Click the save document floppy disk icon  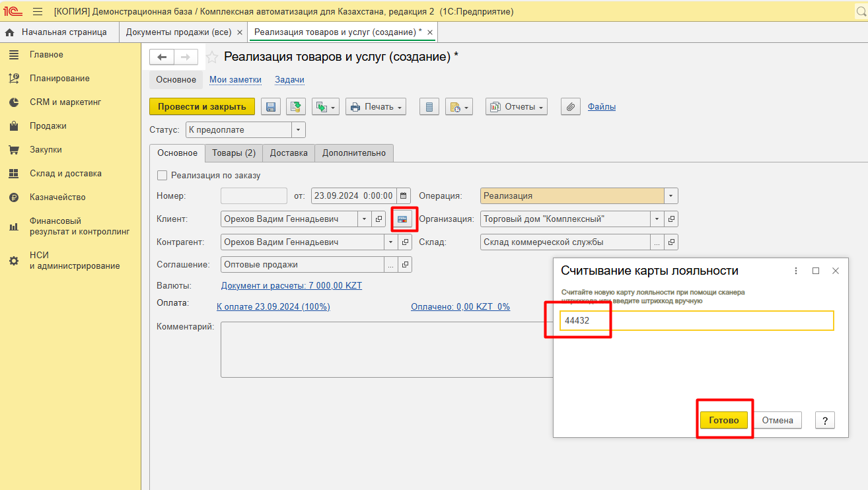click(x=270, y=107)
